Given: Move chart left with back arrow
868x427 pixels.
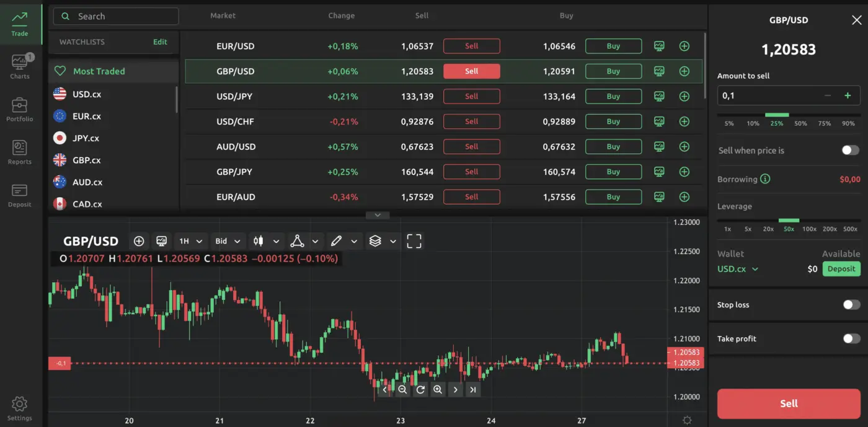Looking at the screenshot, I should tap(385, 390).
